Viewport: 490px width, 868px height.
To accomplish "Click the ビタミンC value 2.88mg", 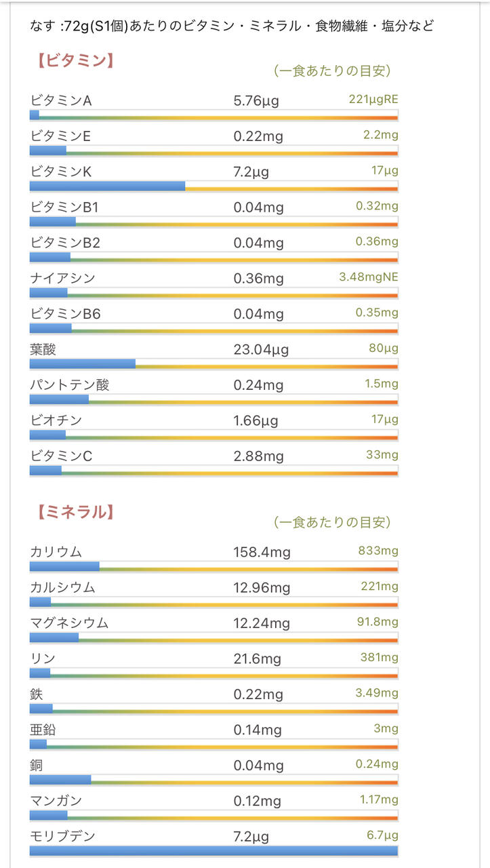I will [258, 456].
